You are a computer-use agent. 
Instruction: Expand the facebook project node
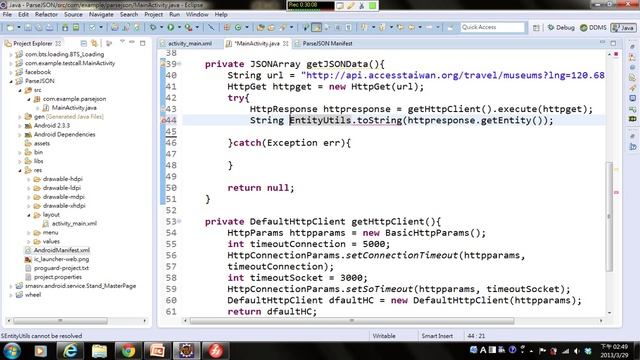[11, 72]
